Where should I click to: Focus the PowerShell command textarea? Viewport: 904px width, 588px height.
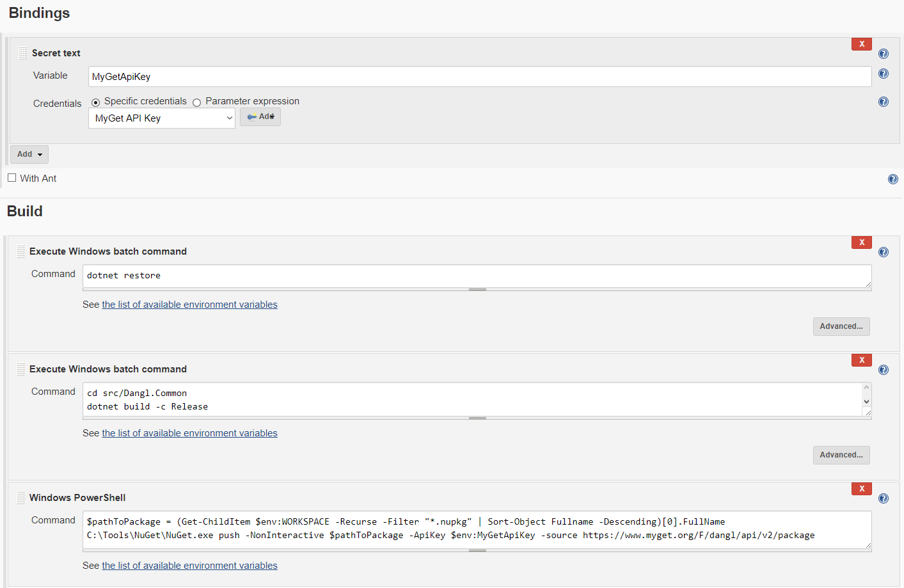[x=477, y=530]
